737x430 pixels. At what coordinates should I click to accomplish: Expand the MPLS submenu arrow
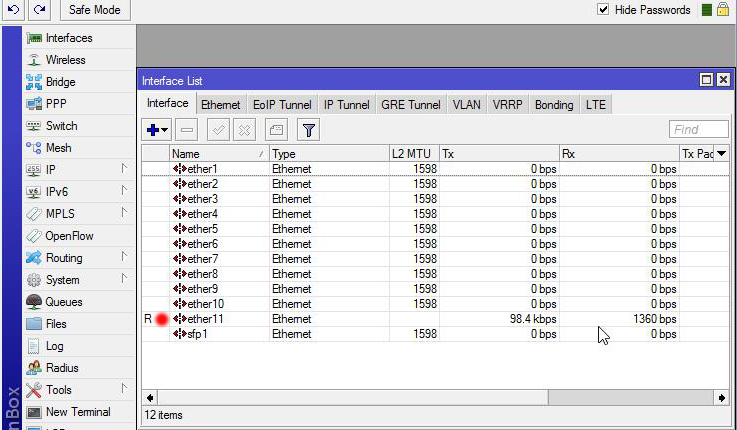(124, 212)
